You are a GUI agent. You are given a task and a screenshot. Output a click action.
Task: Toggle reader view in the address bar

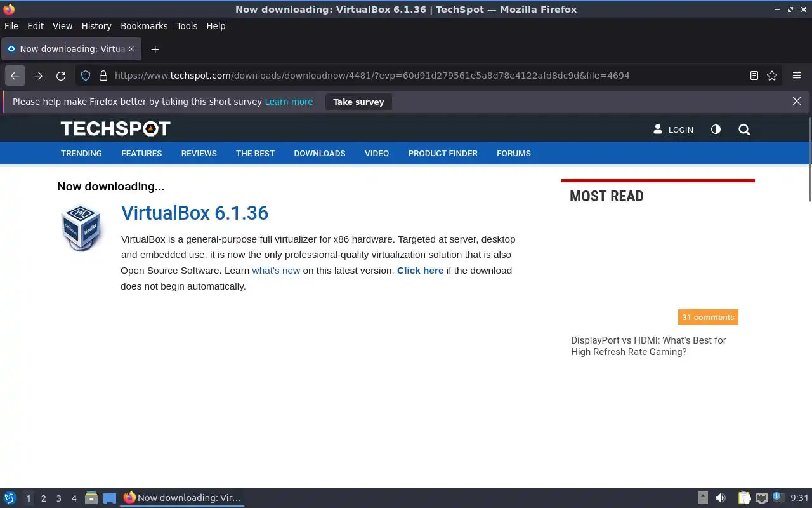tap(754, 76)
